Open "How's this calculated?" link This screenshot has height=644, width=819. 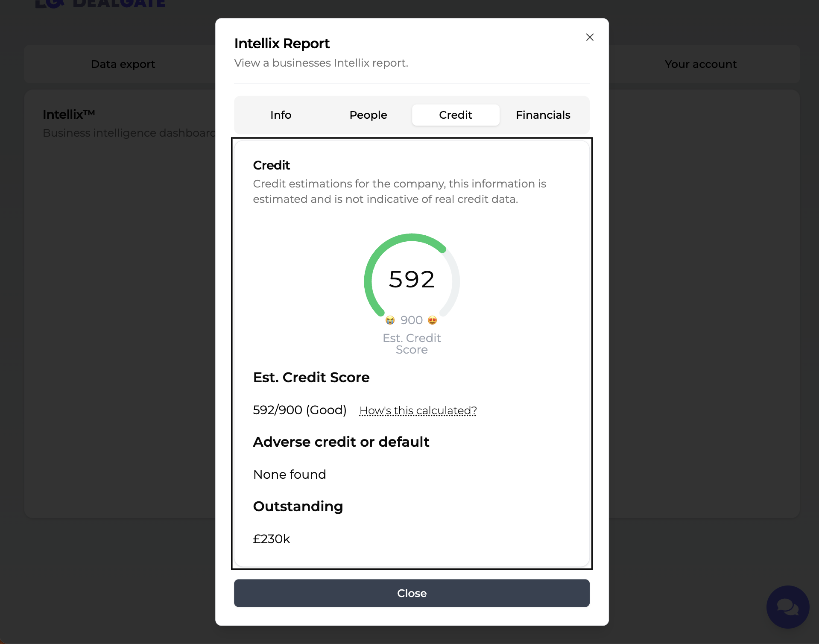pos(418,410)
